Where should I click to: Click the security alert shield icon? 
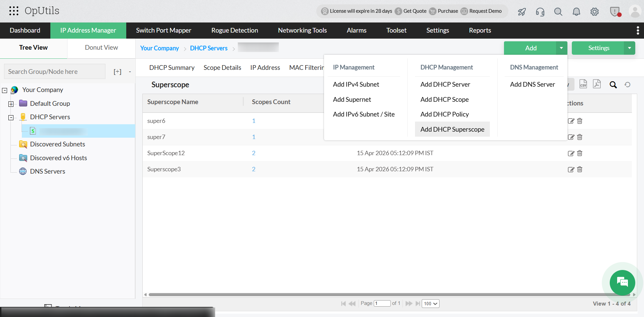tap(615, 11)
